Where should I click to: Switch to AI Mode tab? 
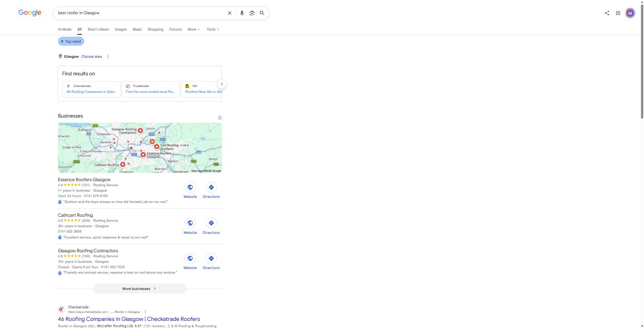tap(64, 29)
